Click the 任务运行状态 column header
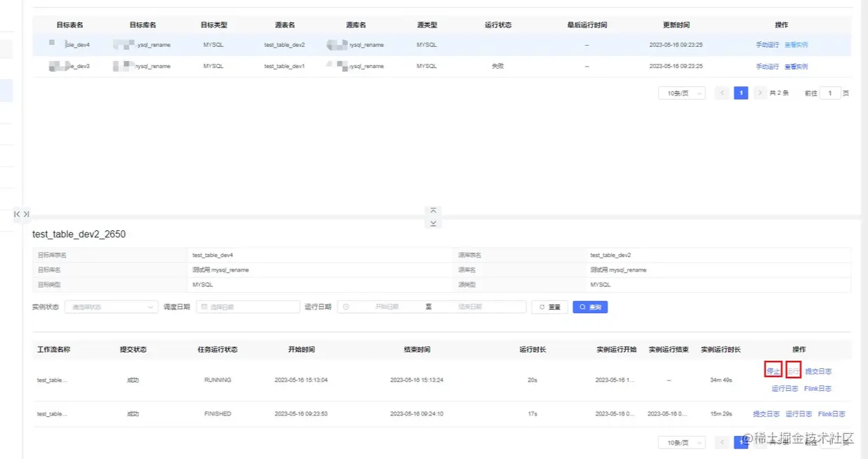 coord(218,350)
